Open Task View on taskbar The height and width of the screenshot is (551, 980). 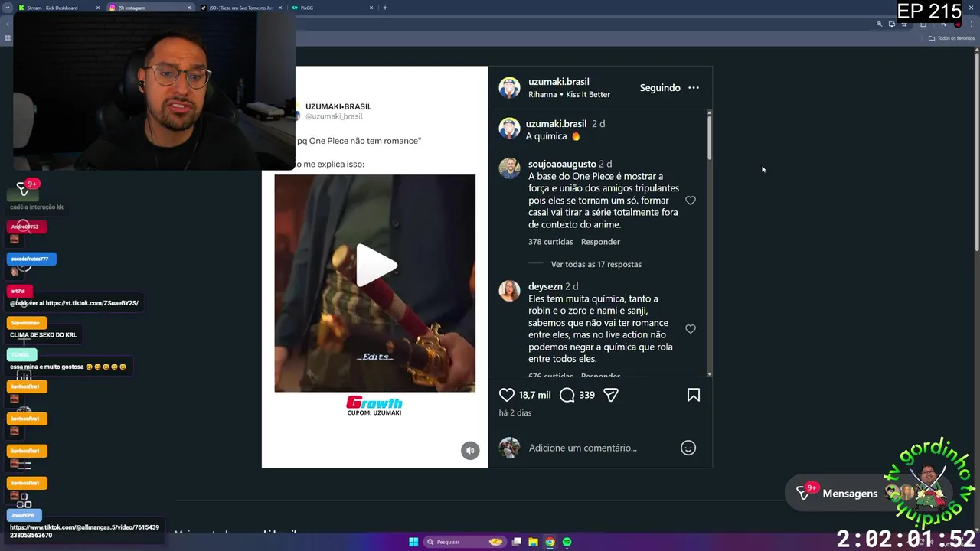point(517,542)
